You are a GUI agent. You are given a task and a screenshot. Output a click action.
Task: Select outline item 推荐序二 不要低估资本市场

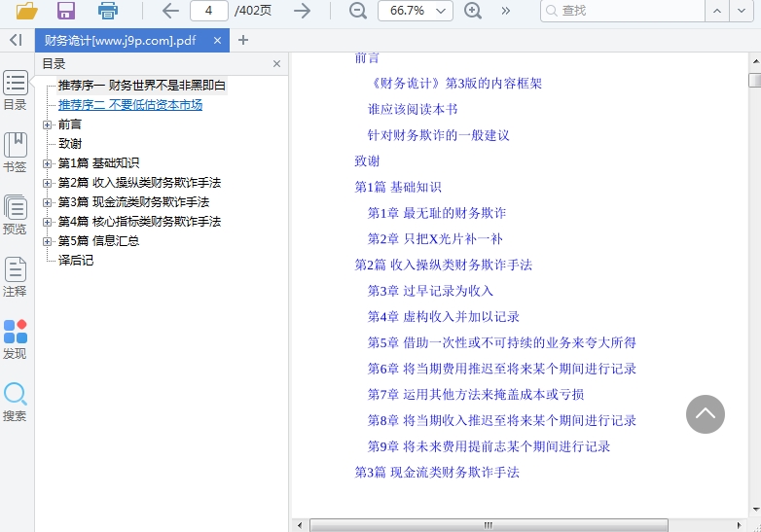click(130, 105)
